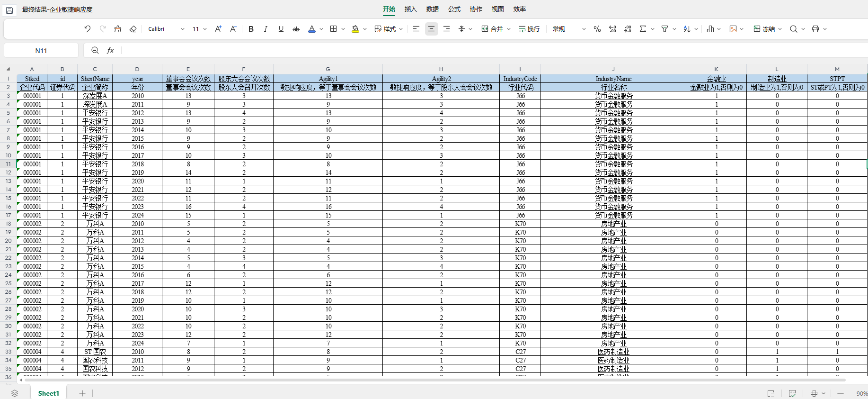Click the zoom out minus button
Image resolution: width=868 pixels, height=399 pixels.
coord(841,393)
